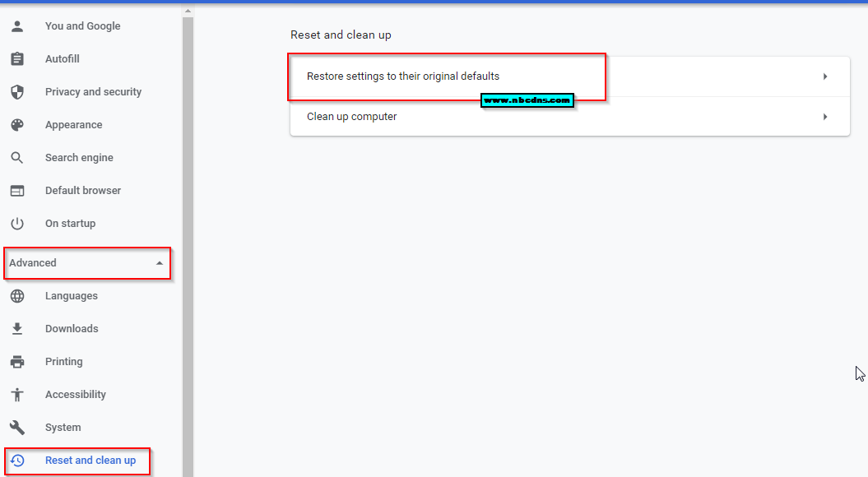Select the Languages globe icon

click(17, 296)
